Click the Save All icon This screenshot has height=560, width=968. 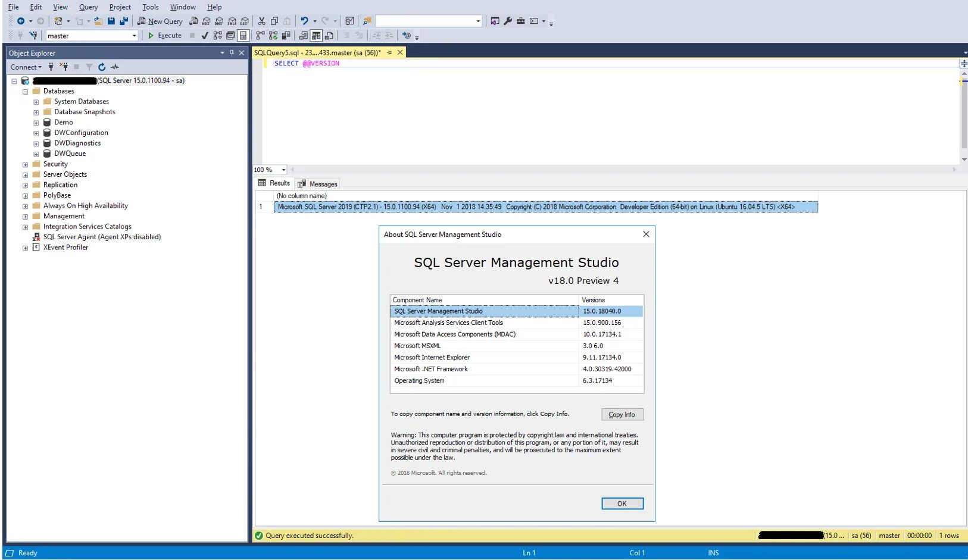[x=124, y=21]
